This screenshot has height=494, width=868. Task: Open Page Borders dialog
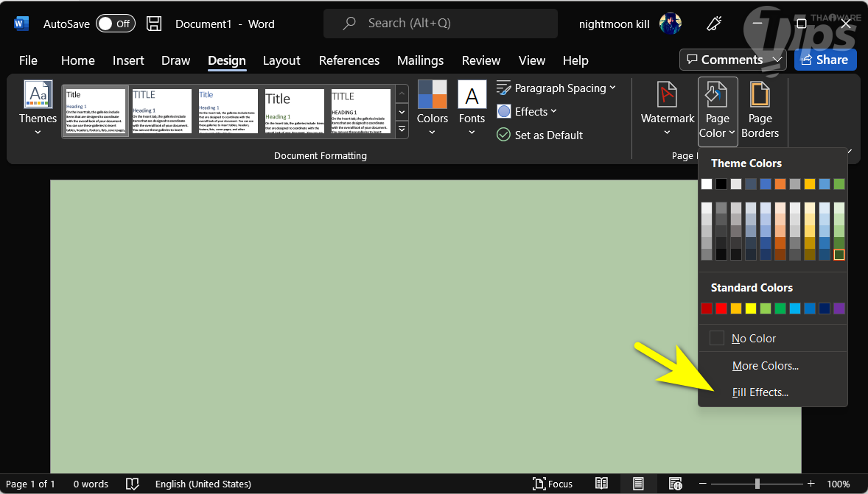coord(760,110)
